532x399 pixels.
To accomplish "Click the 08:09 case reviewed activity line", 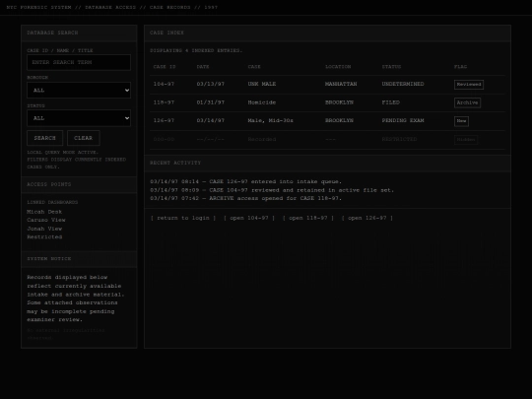I will pos(272,190).
